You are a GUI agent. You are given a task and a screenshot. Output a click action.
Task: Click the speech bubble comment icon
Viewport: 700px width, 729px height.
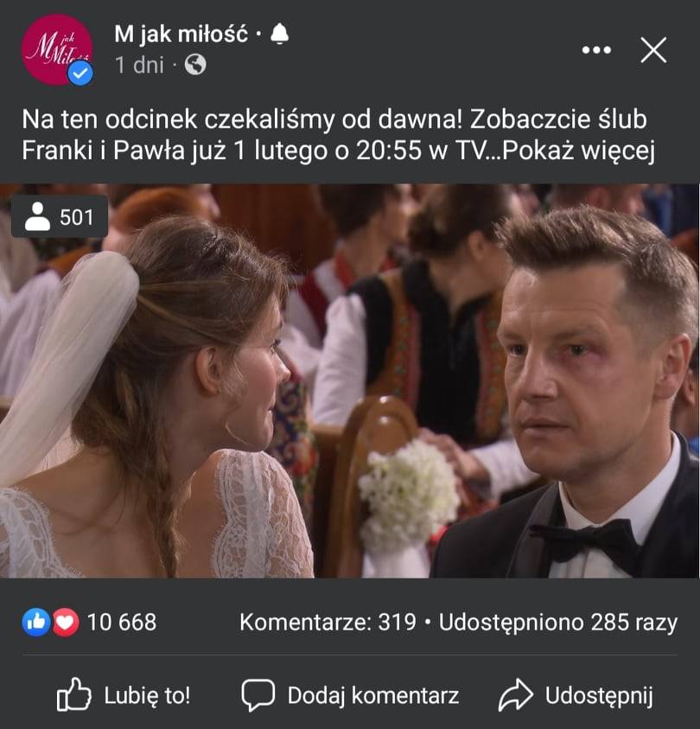click(x=258, y=695)
